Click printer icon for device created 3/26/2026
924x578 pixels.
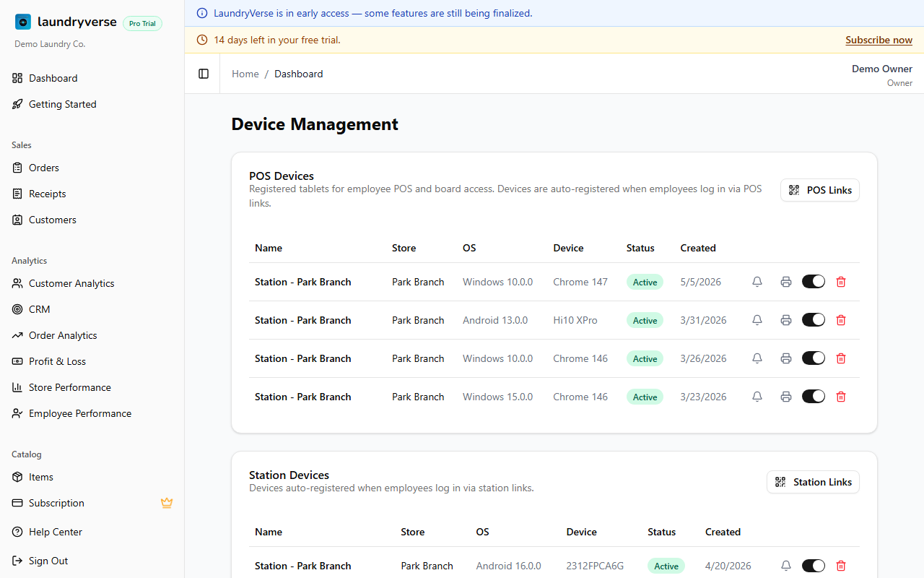pos(786,358)
